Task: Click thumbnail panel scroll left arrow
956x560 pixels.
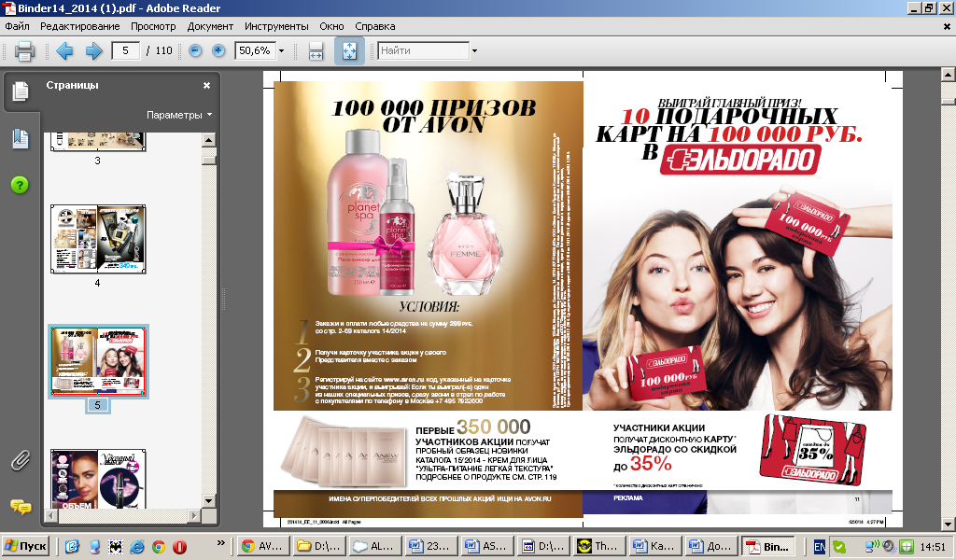Action: (52, 515)
